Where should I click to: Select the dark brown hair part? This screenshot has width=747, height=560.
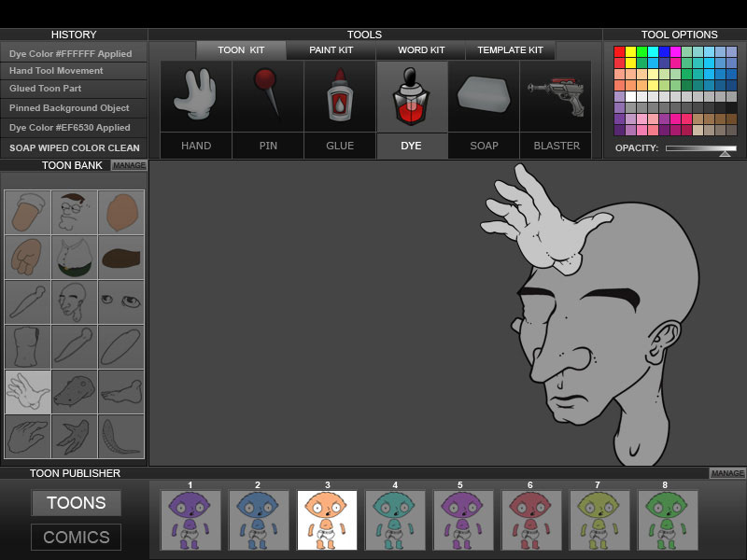coord(121,258)
